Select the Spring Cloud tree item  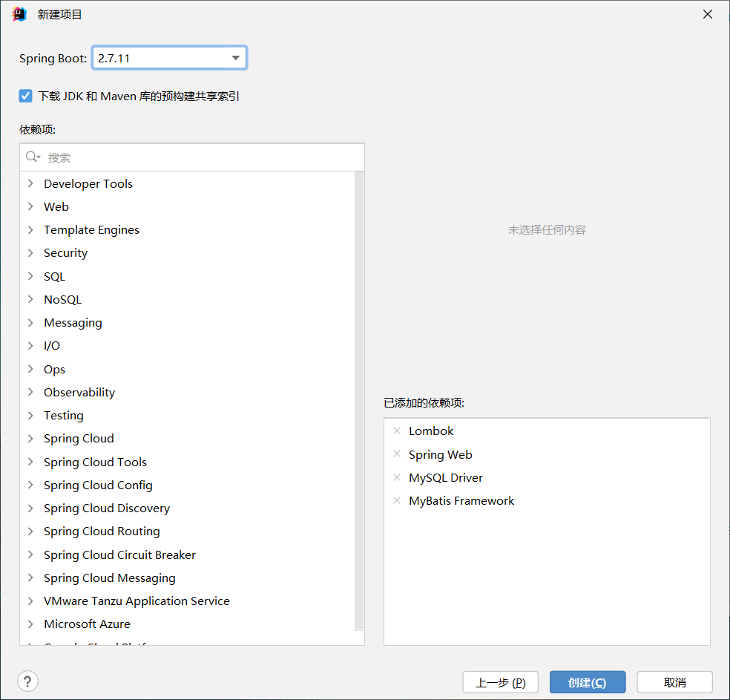tap(79, 438)
